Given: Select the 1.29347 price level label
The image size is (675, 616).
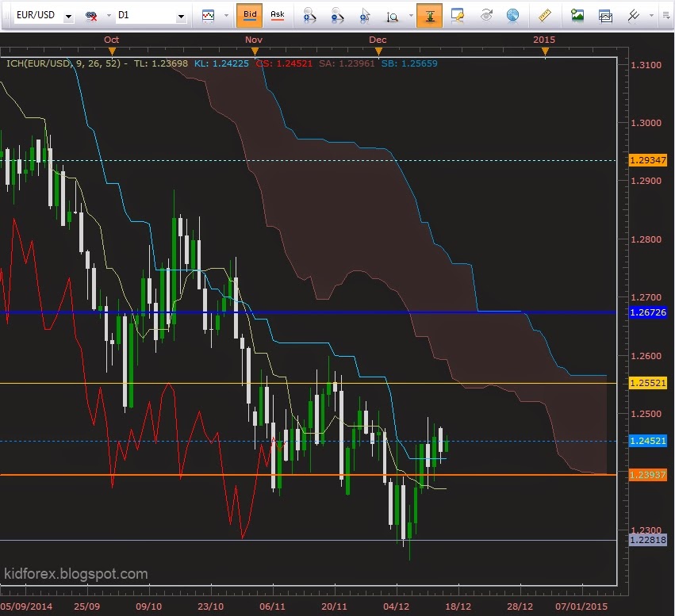Looking at the screenshot, I should tap(648, 160).
